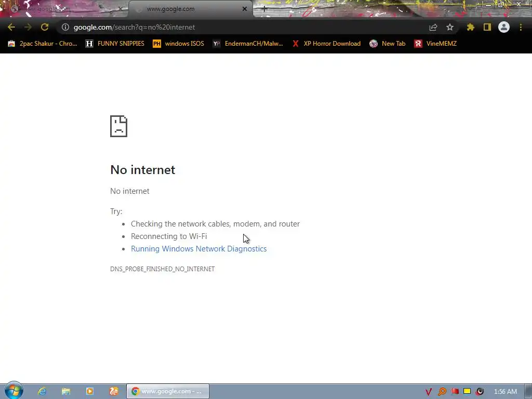The image size is (532, 399).
Task: Click 'Checking the network cables, modem, and router'
Action: click(x=216, y=224)
